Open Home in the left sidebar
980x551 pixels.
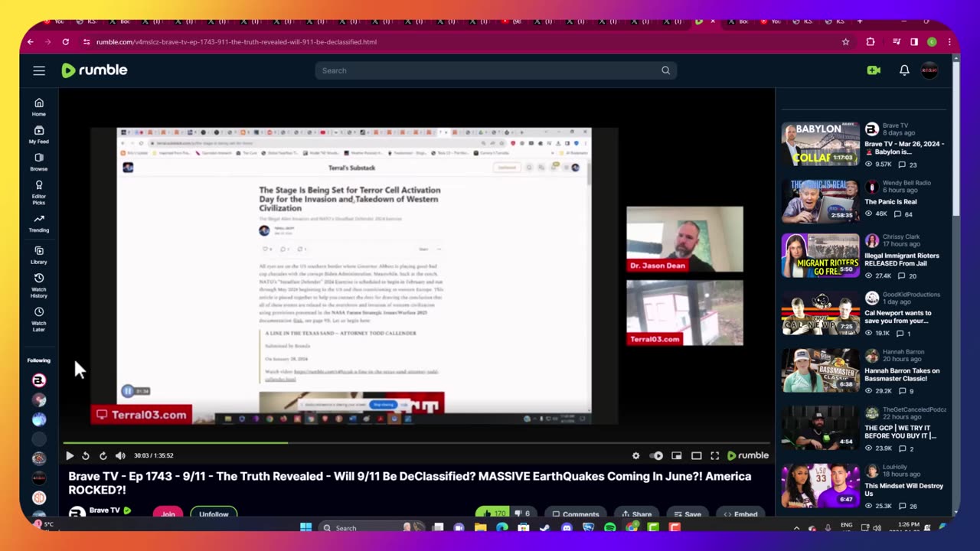(x=38, y=107)
